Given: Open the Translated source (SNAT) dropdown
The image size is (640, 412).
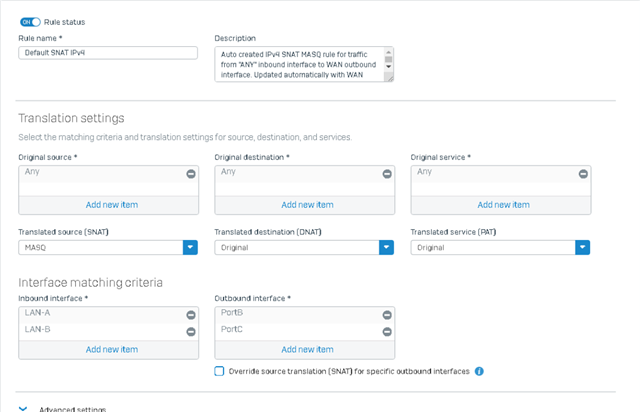Looking at the screenshot, I should 190,247.
